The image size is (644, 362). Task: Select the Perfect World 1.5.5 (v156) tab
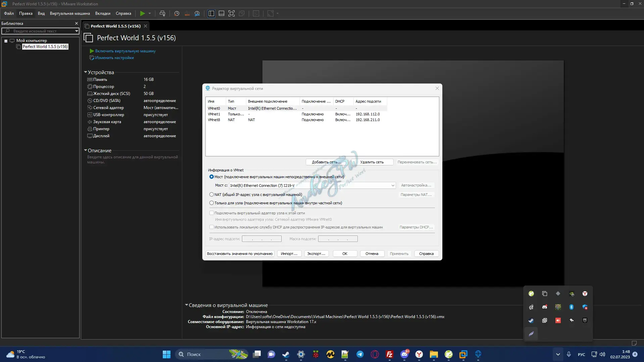pyautogui.click(x=115, y=26)
